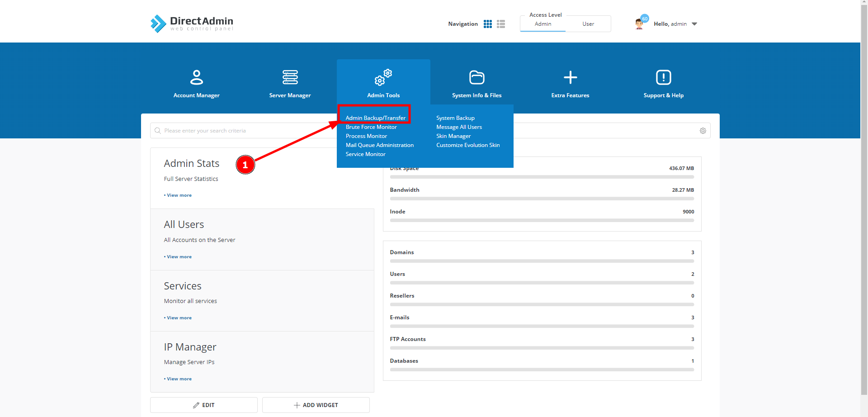This screenshot has height=417, width=868.
Task: Click the Inode usage bar
Action: 542,220
